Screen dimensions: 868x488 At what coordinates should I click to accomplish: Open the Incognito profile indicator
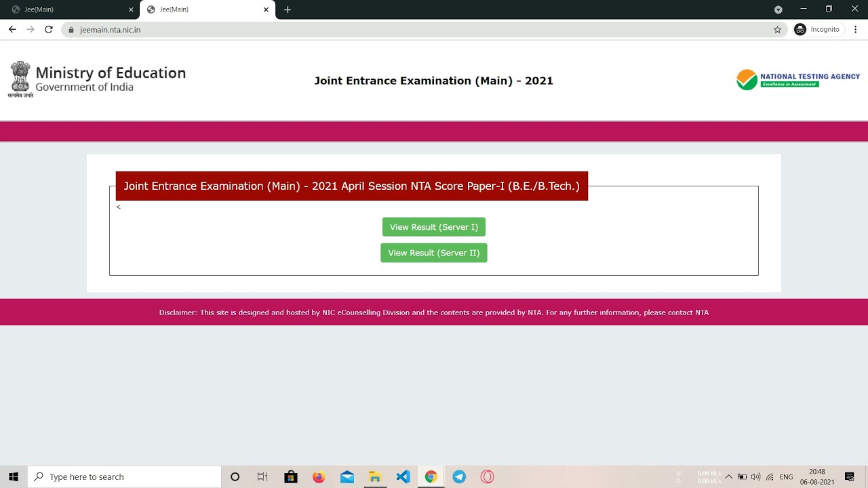(817, 29)
